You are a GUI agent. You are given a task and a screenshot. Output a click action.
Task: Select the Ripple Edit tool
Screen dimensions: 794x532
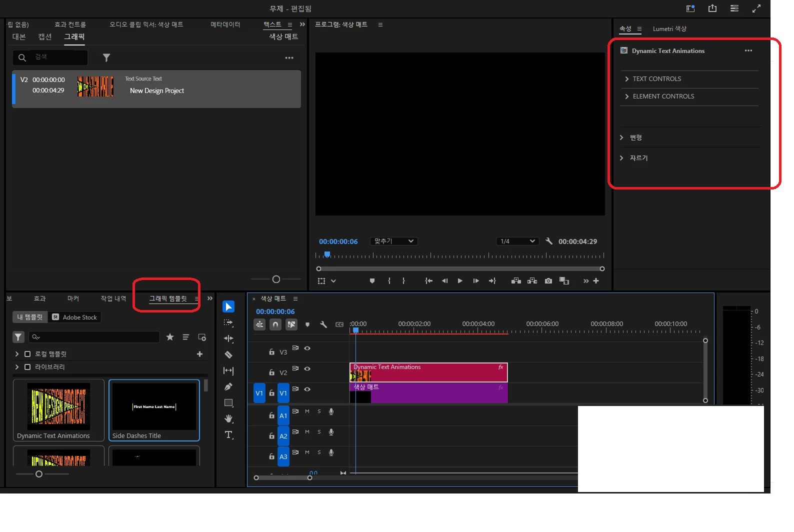(x=228, y=338)
